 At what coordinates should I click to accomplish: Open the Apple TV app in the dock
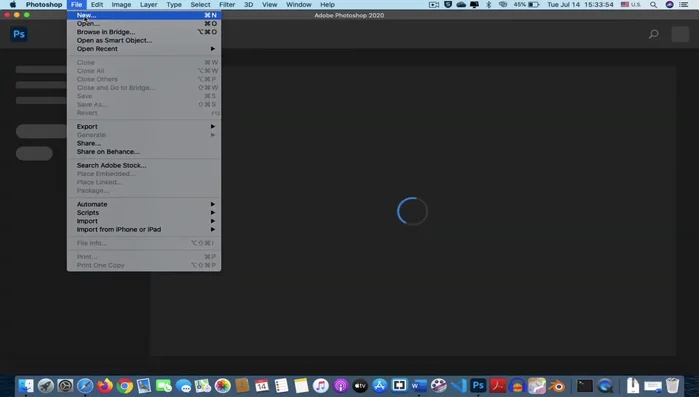[360, 385]
